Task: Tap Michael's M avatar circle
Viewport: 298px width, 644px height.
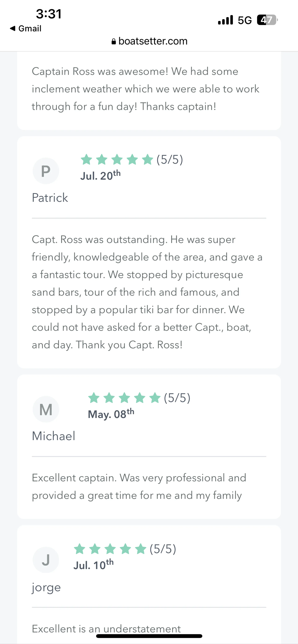Action: click(46, 409)
